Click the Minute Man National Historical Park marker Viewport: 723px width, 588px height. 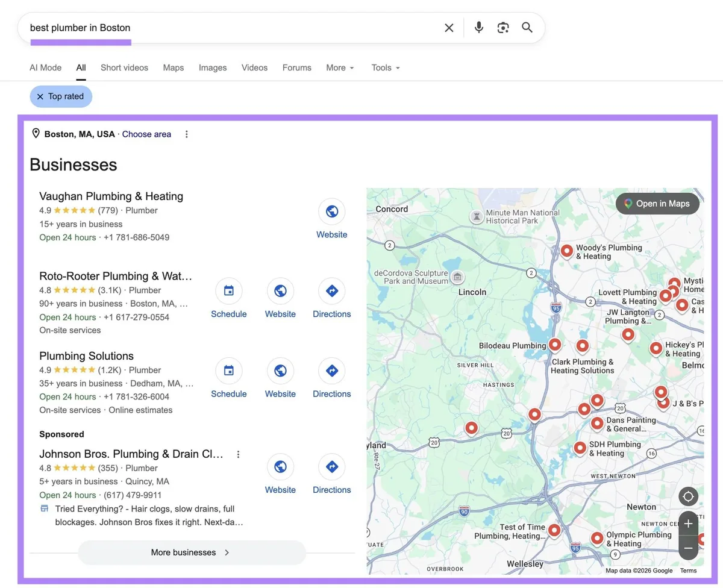click(477, 216)
